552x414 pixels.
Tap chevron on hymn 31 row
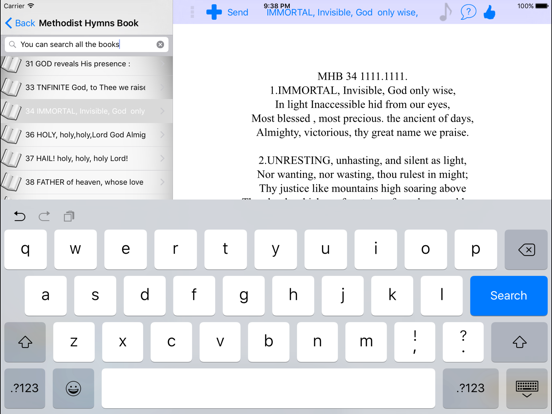162,64
